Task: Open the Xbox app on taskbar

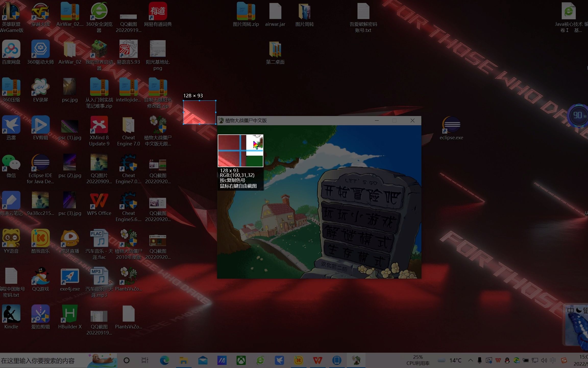Action: coord(241,361)
